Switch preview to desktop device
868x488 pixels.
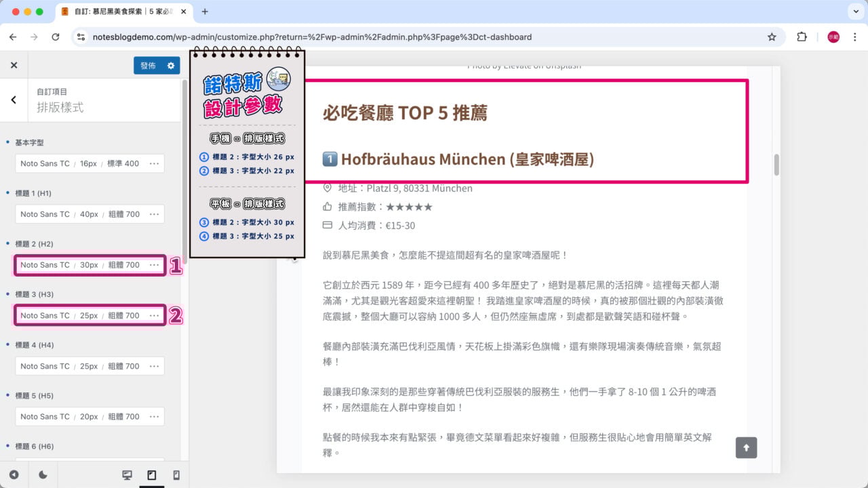(127, 475)
